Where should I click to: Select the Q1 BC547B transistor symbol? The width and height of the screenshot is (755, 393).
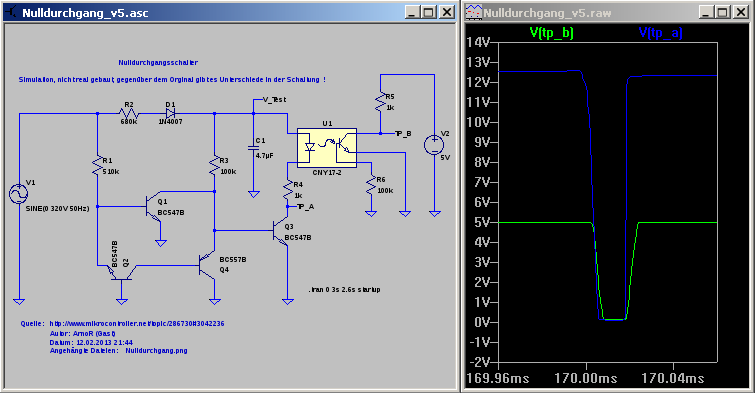[154, 208]
